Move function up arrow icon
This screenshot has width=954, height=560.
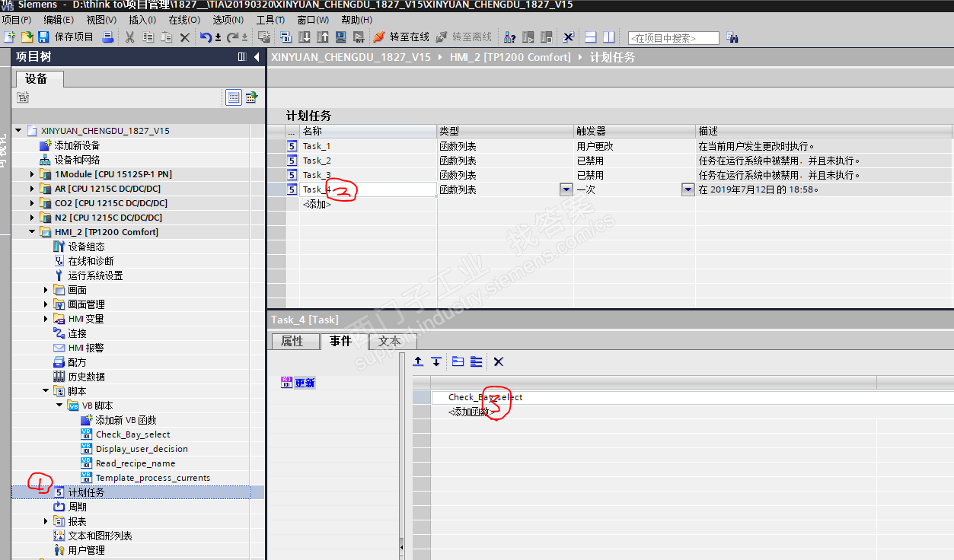[x=418, y=361]
